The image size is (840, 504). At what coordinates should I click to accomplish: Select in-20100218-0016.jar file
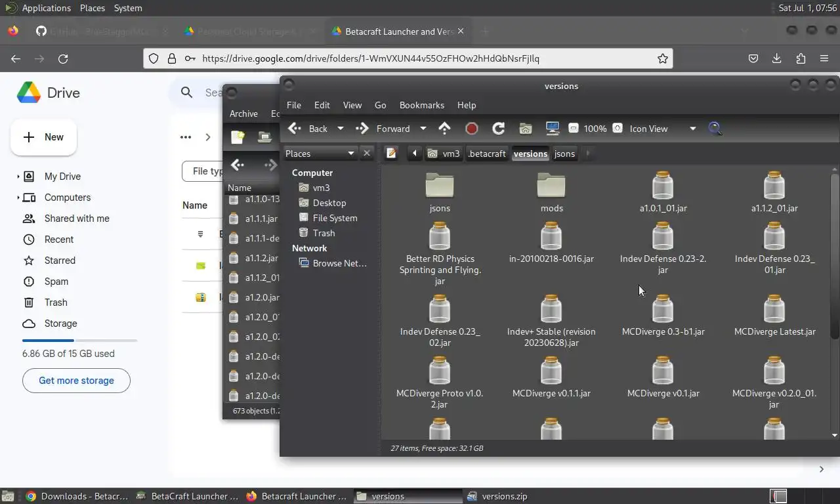(x=551, y=243)
